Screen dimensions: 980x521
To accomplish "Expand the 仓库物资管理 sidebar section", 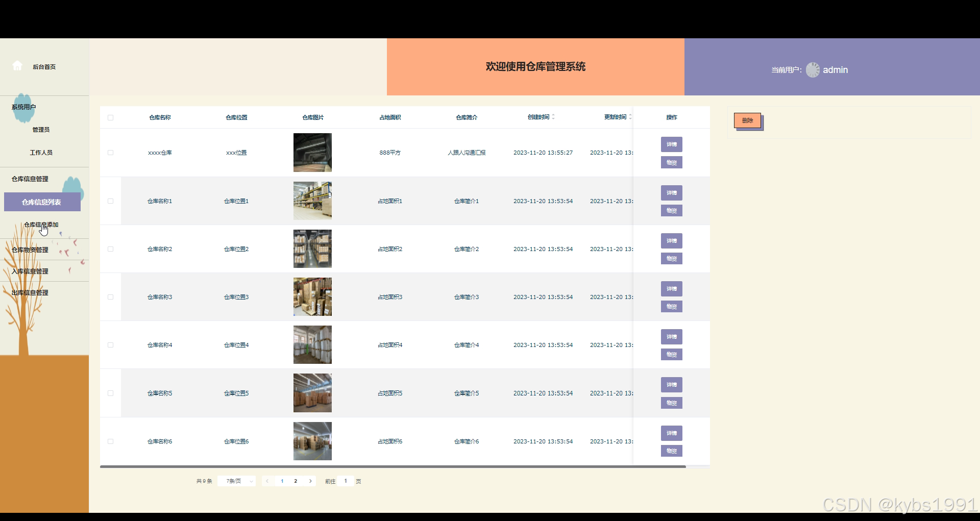I will (x=30, y=250).
